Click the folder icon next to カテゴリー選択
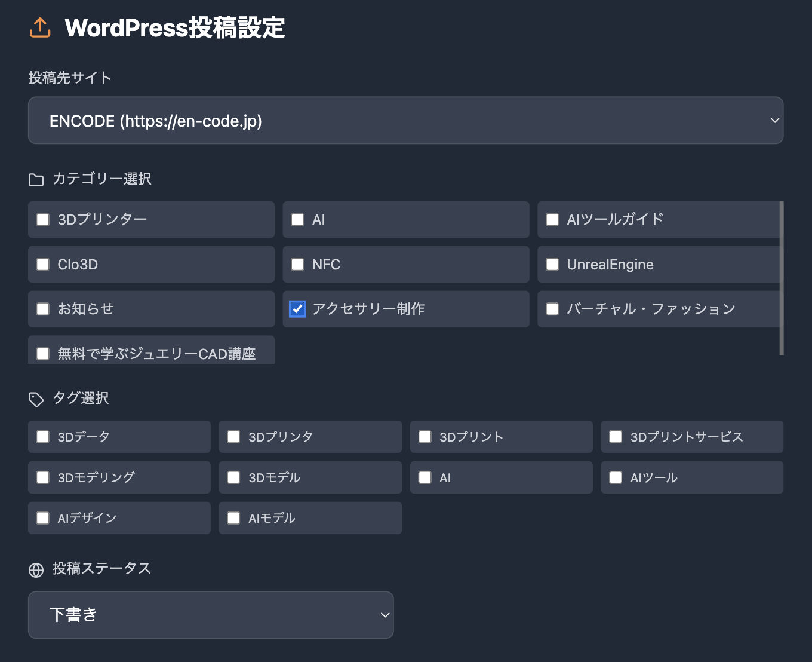Screen dimensions: 812x662 pyautogui.click(x=36, y=180)
